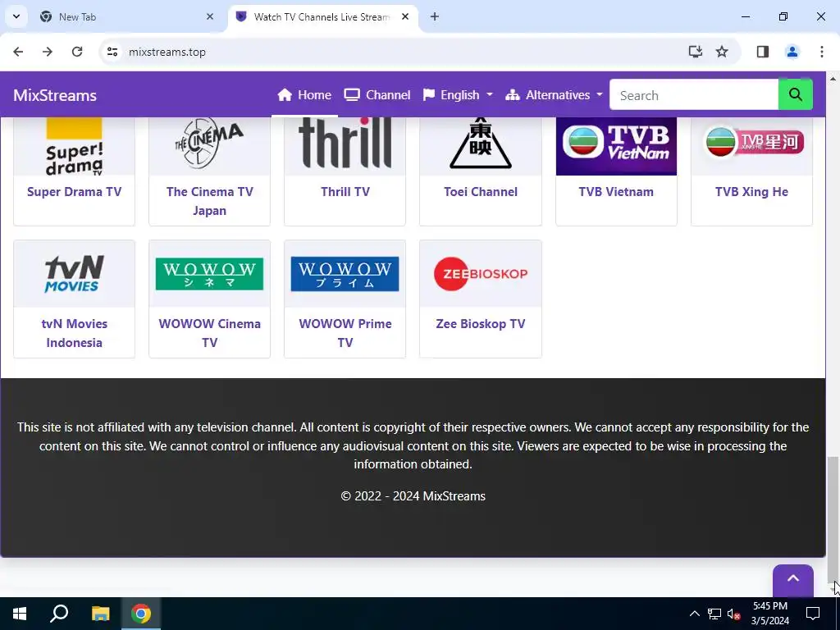Viewport: 840px width, 630px height.
Task: Open the green WOWOW Cinema logo
Action: [209, 274]
